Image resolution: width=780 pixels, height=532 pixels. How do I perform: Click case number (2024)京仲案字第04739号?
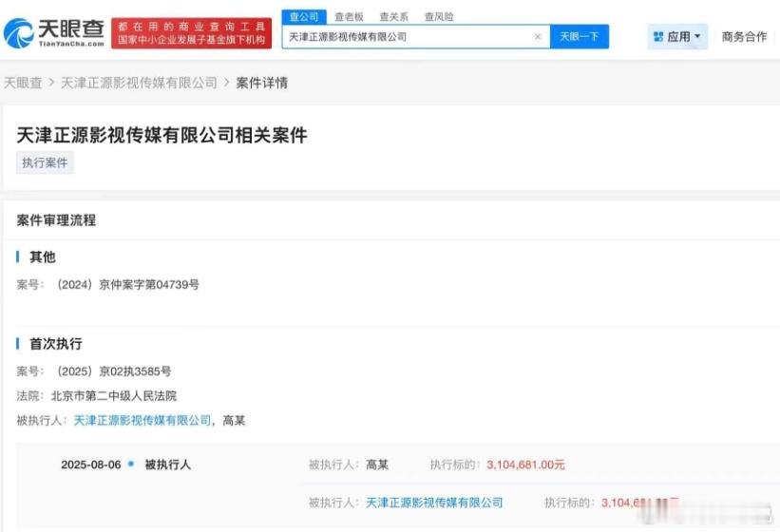coord(127,285)
